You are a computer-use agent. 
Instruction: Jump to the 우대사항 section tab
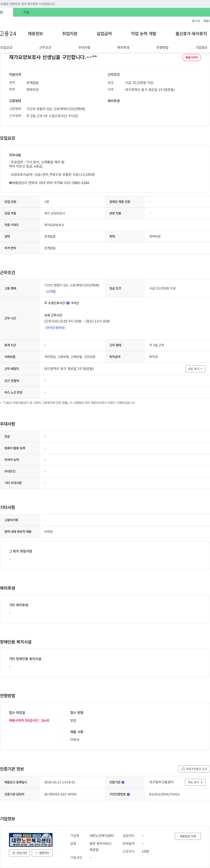point(84,47)
